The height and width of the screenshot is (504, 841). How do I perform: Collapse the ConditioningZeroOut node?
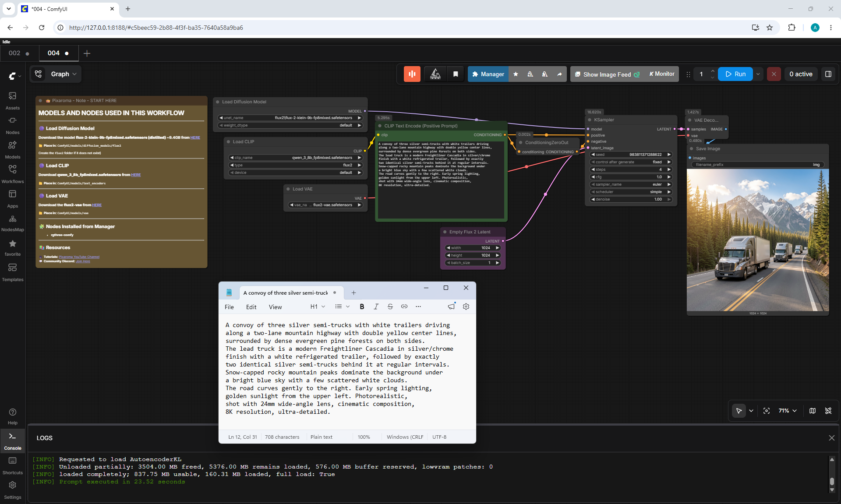point(521,143)
